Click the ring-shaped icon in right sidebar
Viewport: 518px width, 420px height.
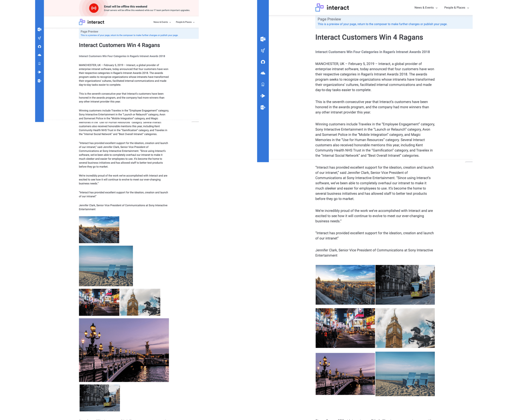click(x=263, y=62)
